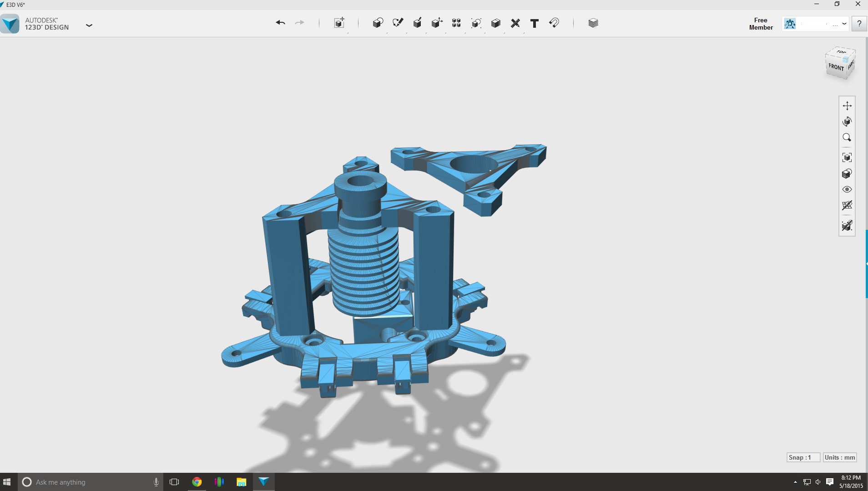The image size is (868, 491).
Task: Open the Materials tool
Action: 593,23
